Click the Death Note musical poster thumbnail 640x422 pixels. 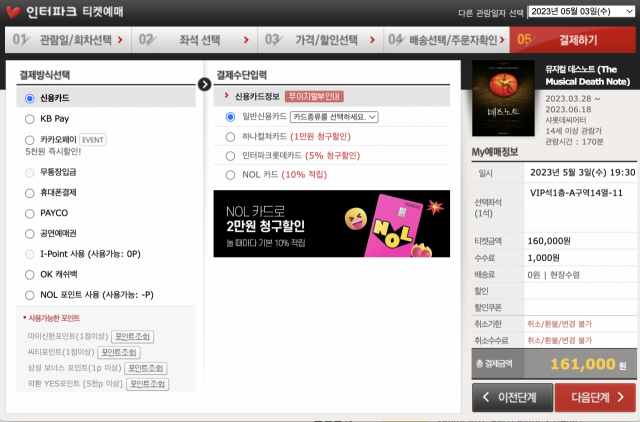coord(503,98)
